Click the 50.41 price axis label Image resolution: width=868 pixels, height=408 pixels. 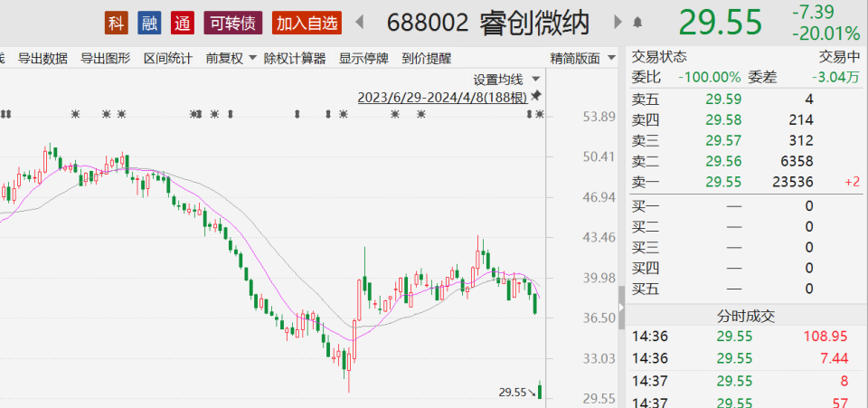pos(599,157)
